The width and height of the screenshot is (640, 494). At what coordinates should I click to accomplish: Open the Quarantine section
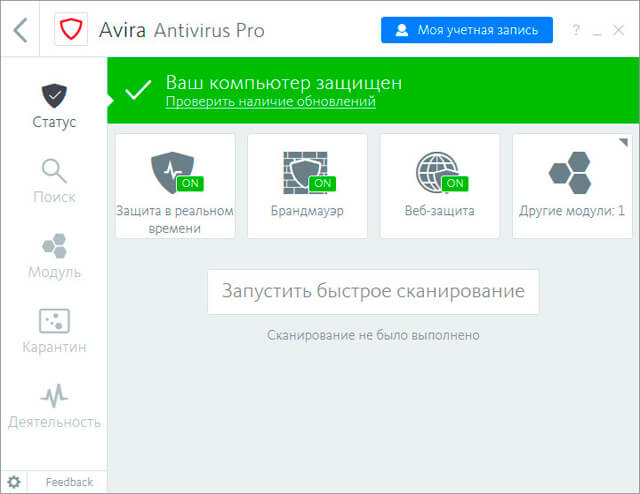pyautogui.click(x=53, y=331)
